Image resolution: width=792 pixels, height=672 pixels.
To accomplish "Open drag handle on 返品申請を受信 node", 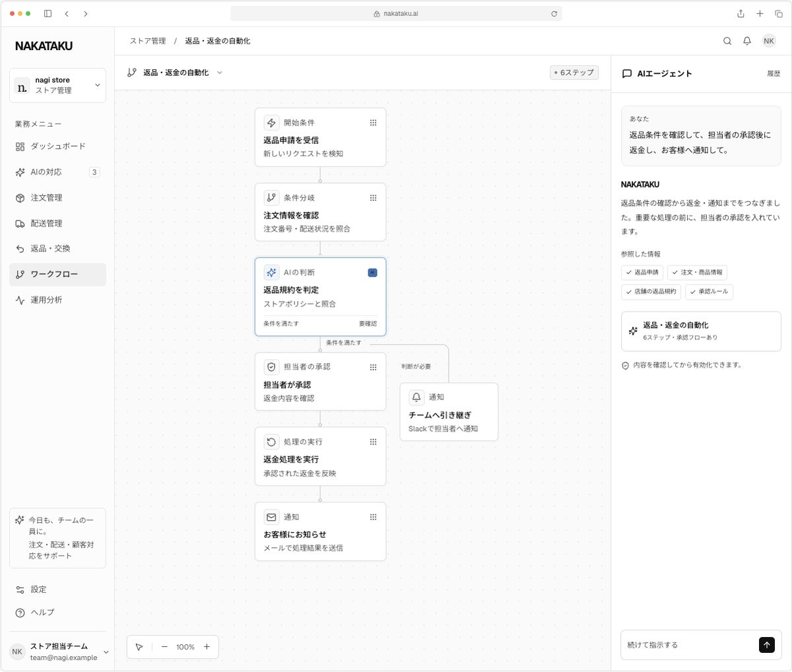I will (373, 123).
